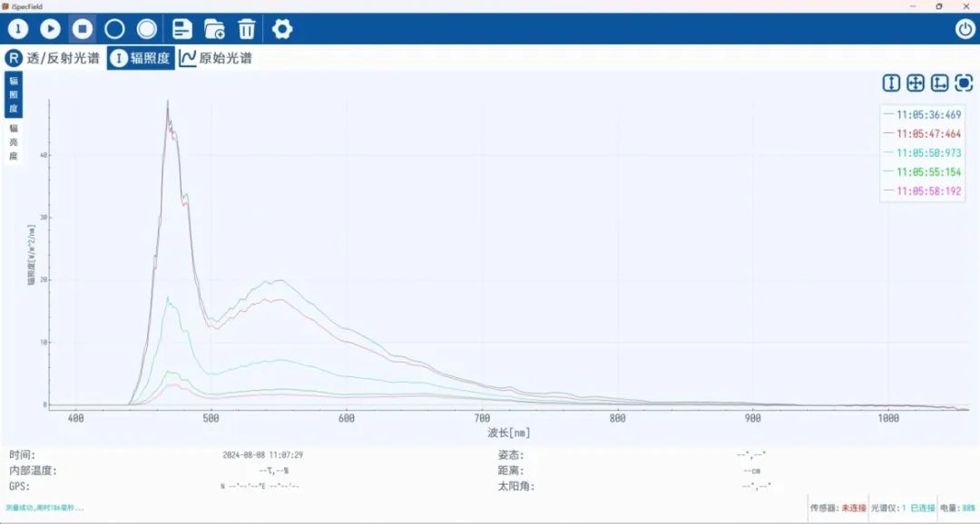Image resolution: width=980 pixels, height=524 pixels.
Task: Click the fit-to-view chart icon
Action: click(965, 83)
